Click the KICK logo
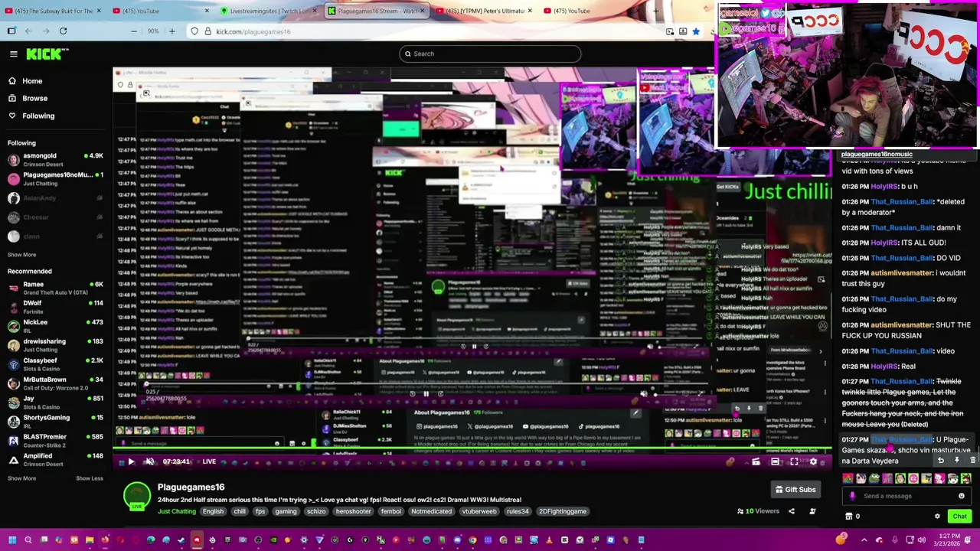The image size is (980, 551). pos(47,54)
